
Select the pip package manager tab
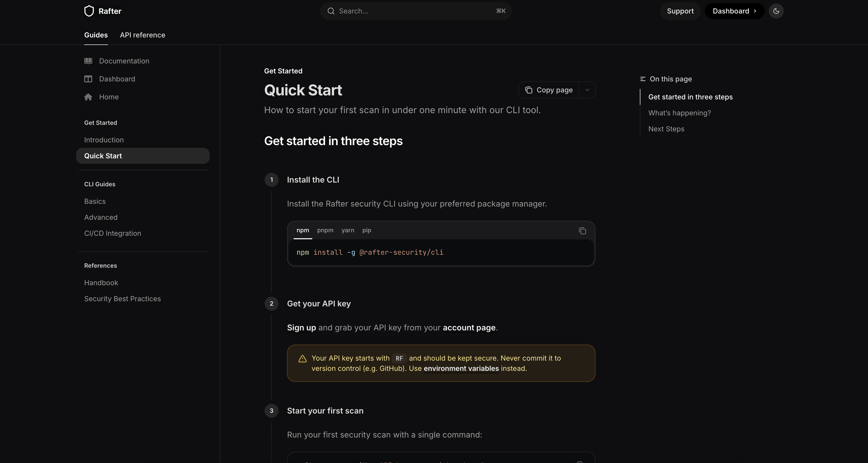coord(367,230)
